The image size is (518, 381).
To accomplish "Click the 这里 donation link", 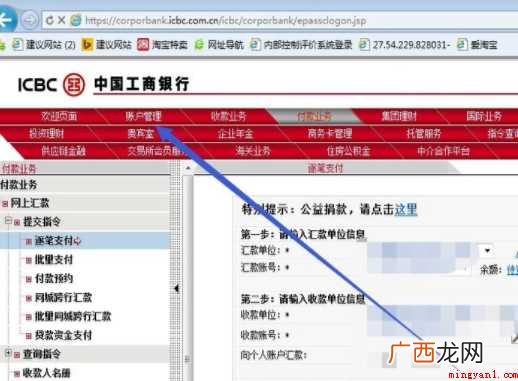I will tap(406, 209).
